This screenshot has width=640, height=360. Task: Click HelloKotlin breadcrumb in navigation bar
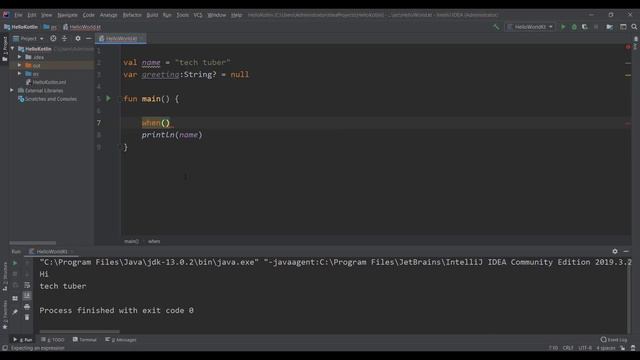pos(21,27)
